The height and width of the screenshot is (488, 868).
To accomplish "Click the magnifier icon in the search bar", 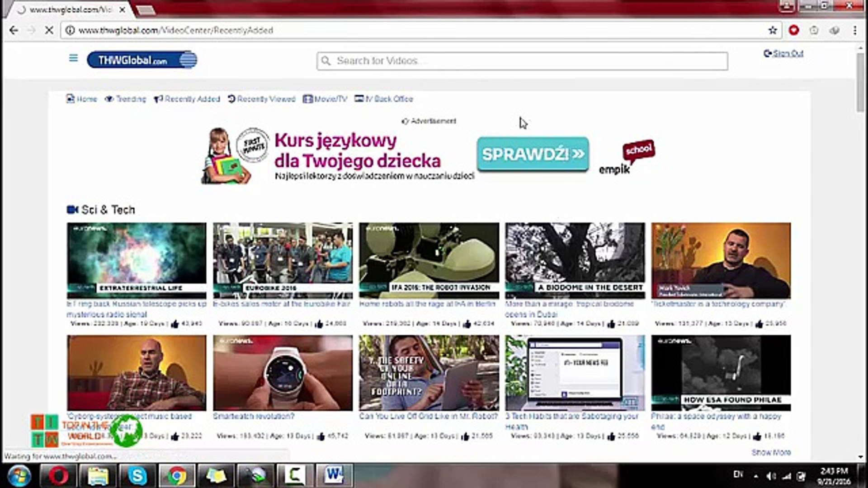I will [x=326, y=61].
